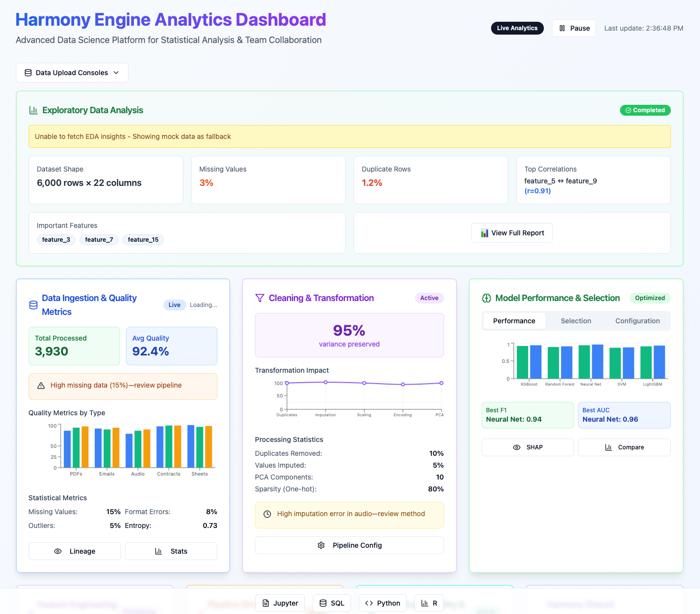Click the Sparsity (One-hot) 80% row
700x614 pixels.
(x=349, y=489)
